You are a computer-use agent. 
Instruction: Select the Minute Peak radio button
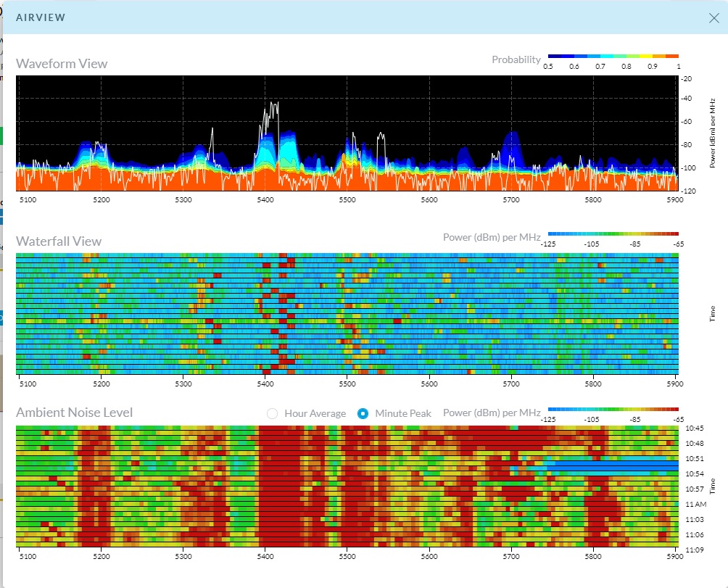pyautogui.click(x=363, y=413)
